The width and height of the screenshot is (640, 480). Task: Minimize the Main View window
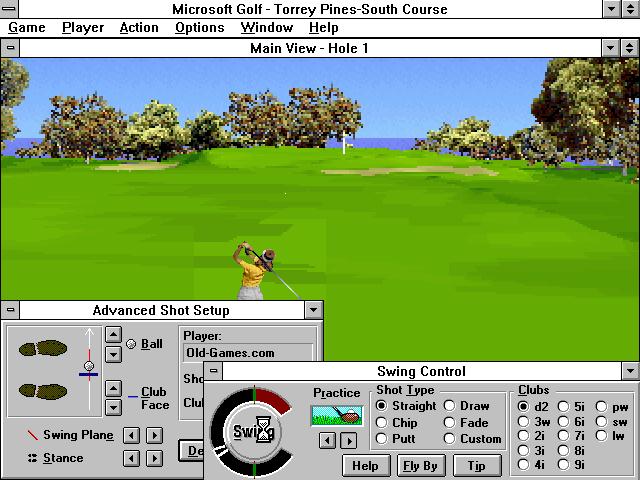pyautogui.click(x=611, y=48)
